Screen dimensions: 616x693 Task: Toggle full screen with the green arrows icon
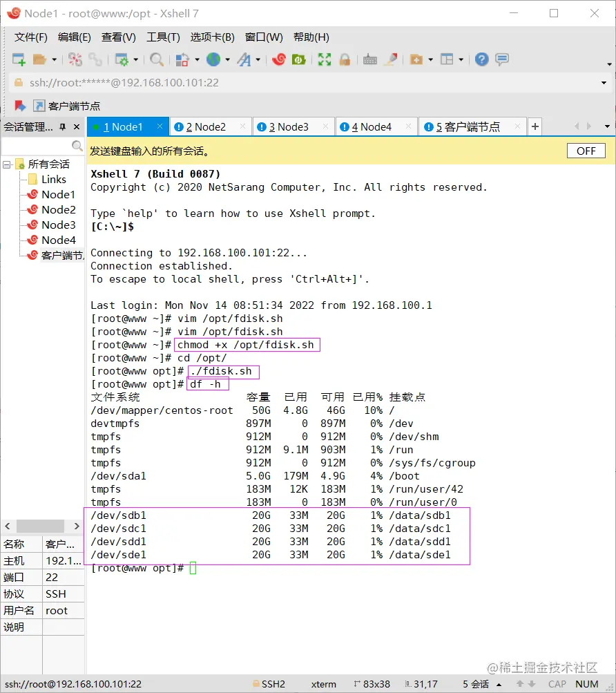click(x=325, y=59)
